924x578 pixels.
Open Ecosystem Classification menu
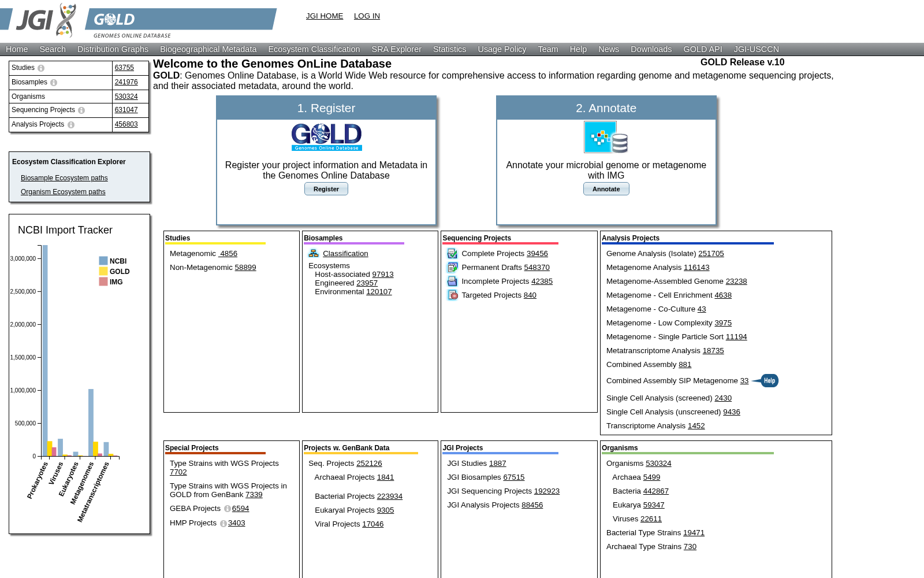tap(314, 49)
